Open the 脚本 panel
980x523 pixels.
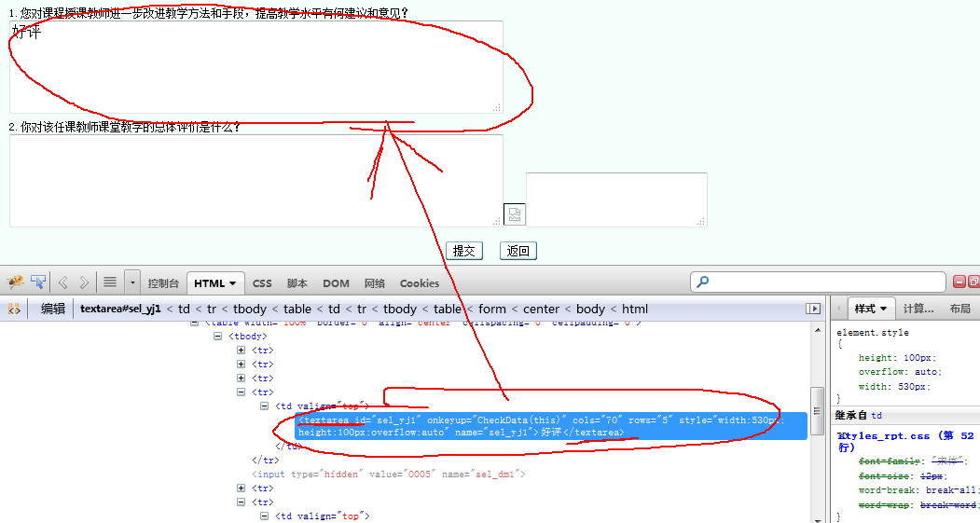[x=297, y=283]
